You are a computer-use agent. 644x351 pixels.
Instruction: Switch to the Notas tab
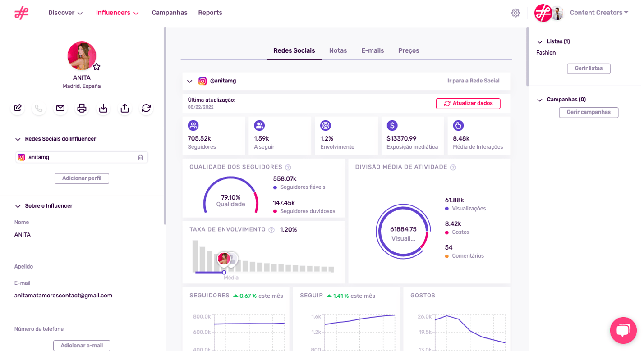pos(338,50)
